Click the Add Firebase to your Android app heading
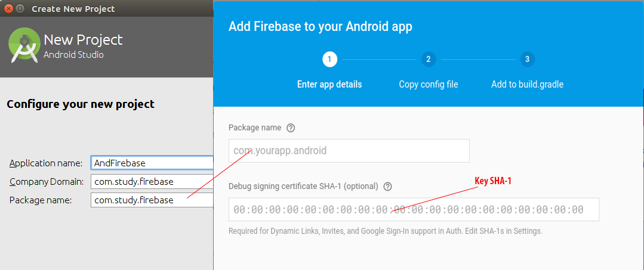This screenshot has height=270, width=644. tap(321, 27)
